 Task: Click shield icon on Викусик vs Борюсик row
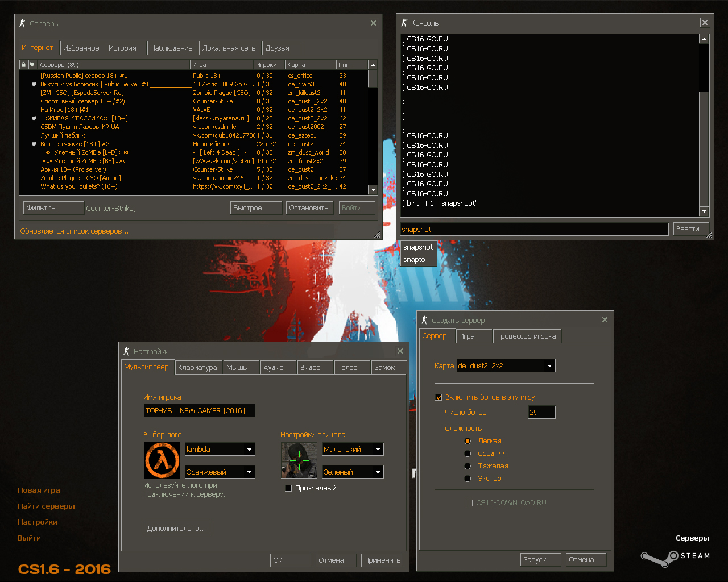pyautogui.click(x=34, y=84)
